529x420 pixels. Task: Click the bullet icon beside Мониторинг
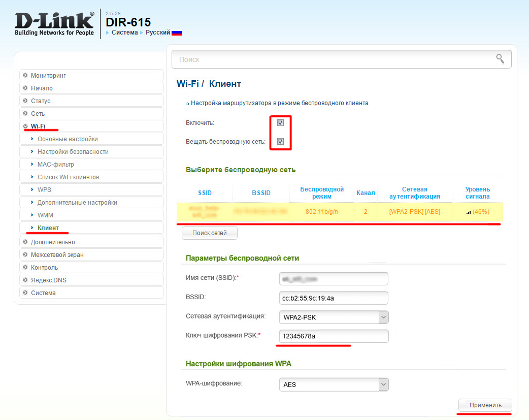[x=25, y=75]
